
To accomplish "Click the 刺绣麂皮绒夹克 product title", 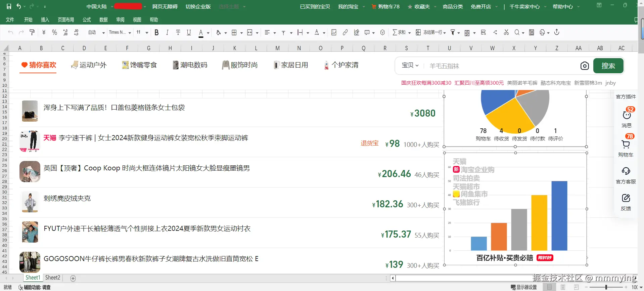I will tap(67, 198).
